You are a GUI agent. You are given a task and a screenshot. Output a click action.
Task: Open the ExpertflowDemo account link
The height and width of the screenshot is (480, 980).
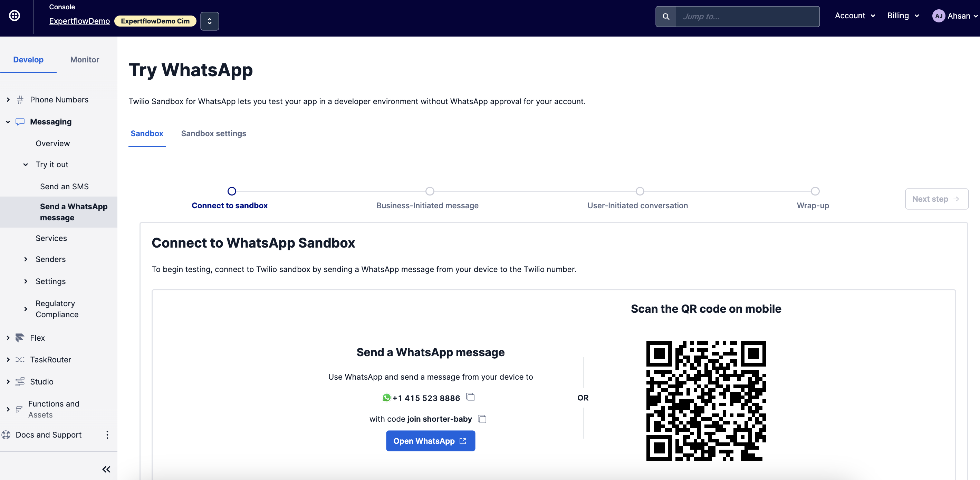pyautogui.click(x=79, y=21)
